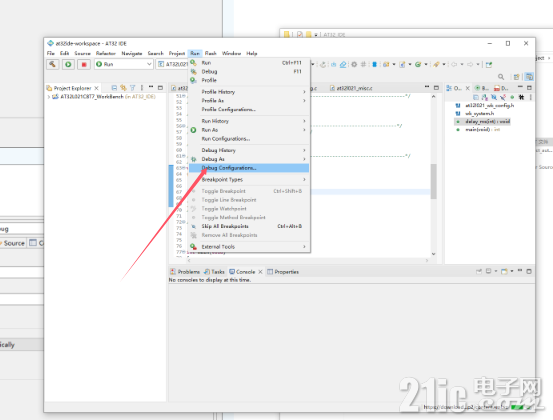
Task: Open the Help menu
Action: (252, 53)
